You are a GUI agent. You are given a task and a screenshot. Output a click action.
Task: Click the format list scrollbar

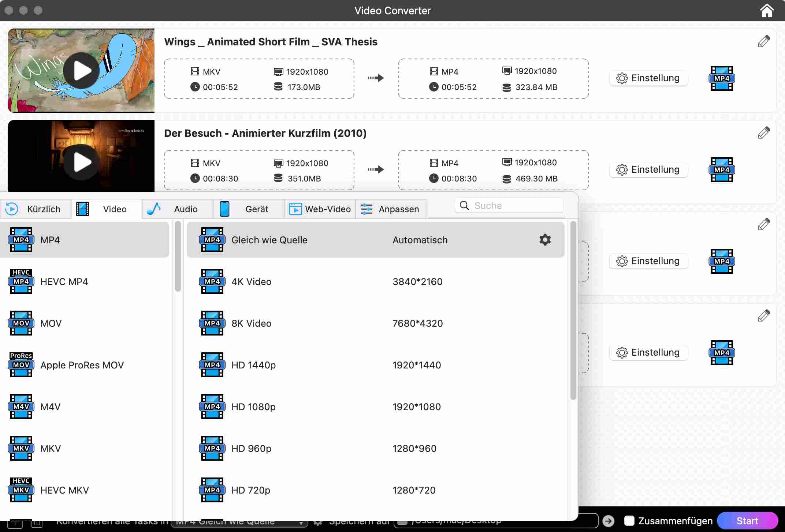(178, 256)
